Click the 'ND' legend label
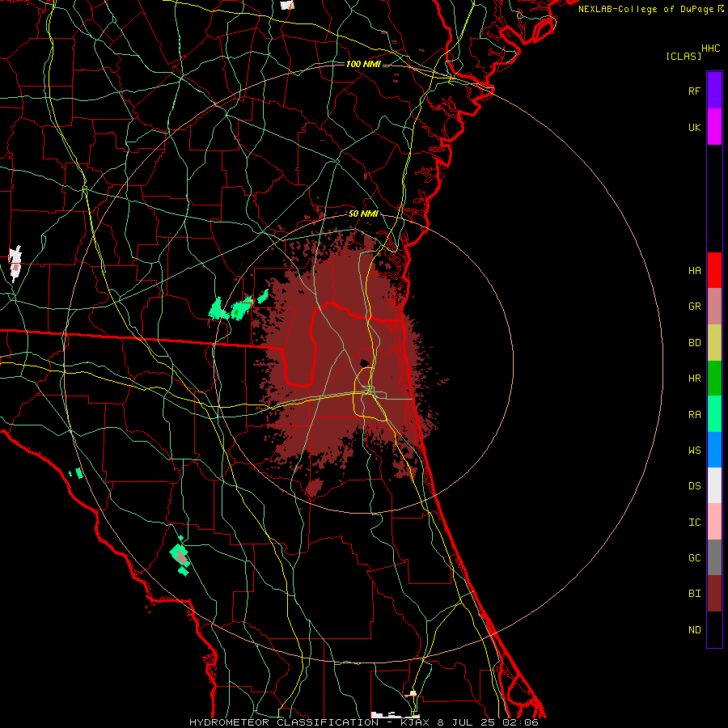Image resolution: width=728 pixels, height=728 pixels. [x=694, y=630]
